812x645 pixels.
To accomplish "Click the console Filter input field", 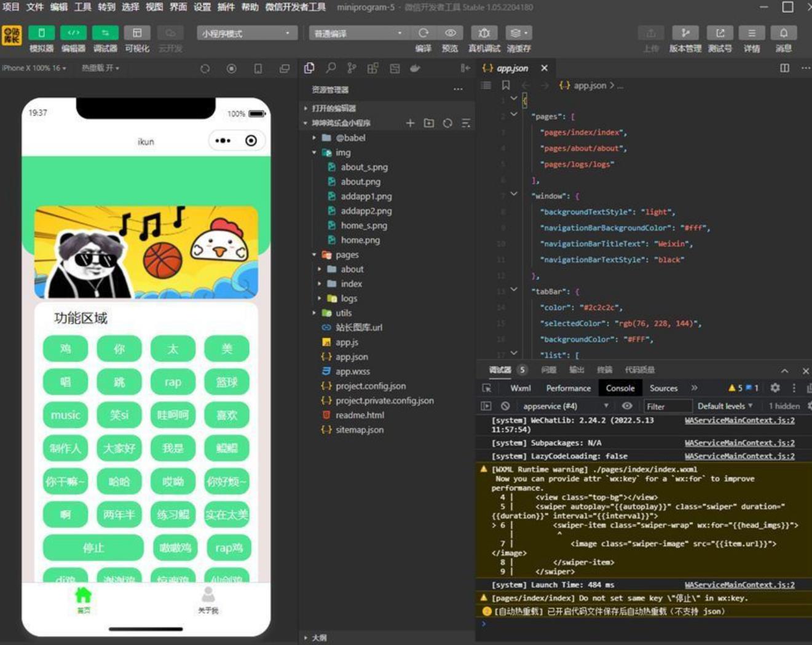I will click(x=667, y=406).
